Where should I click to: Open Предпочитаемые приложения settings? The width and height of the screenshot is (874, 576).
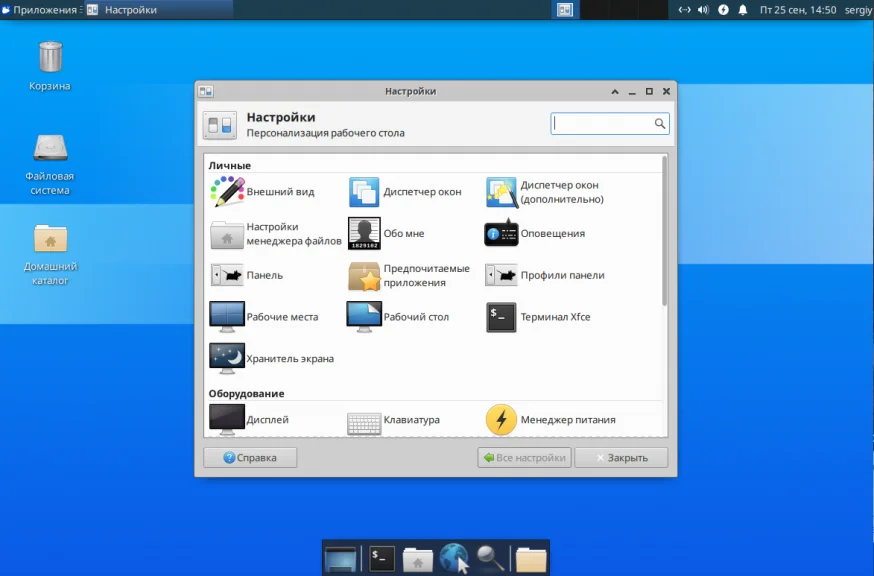pyautogui.click(x=407, y=275)
